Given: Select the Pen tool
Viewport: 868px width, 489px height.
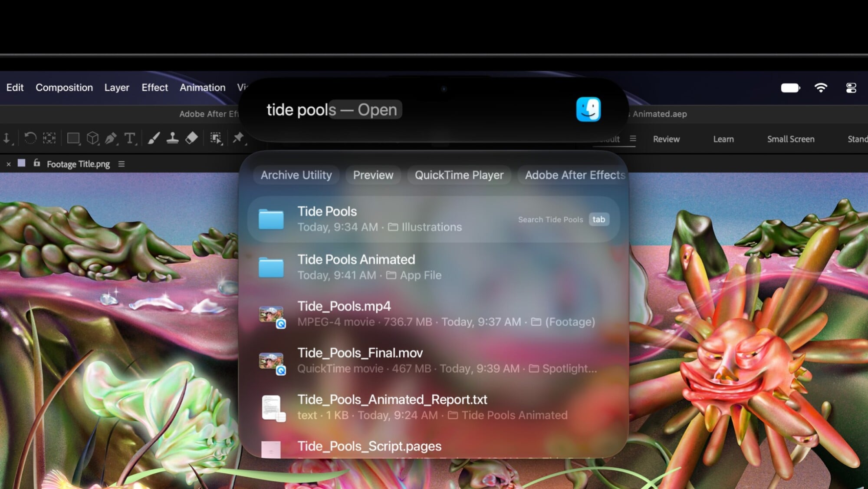Looking at the screenshot, I should click(111, 138).
